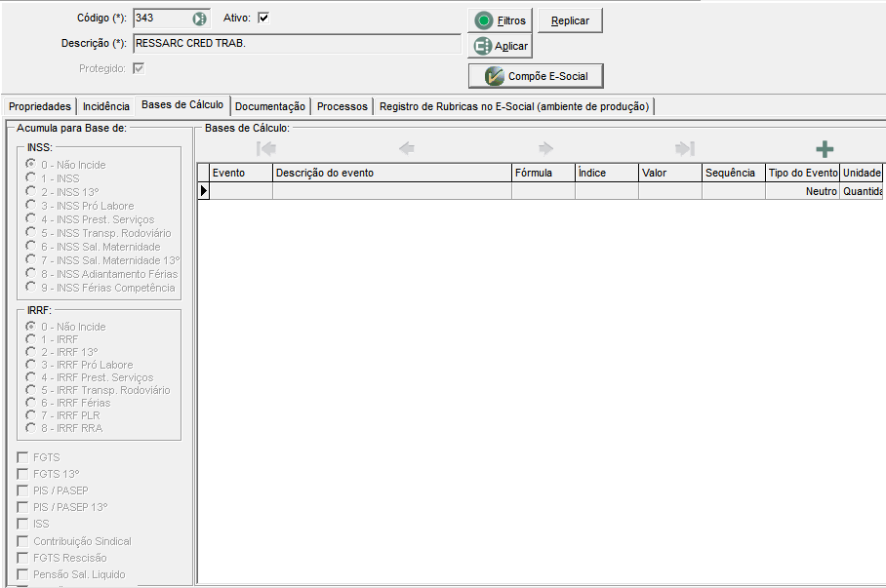Click the Evento column header
The width and height of the screenshot is (886, 588).
pyautogui.click(x=241, y=173)
